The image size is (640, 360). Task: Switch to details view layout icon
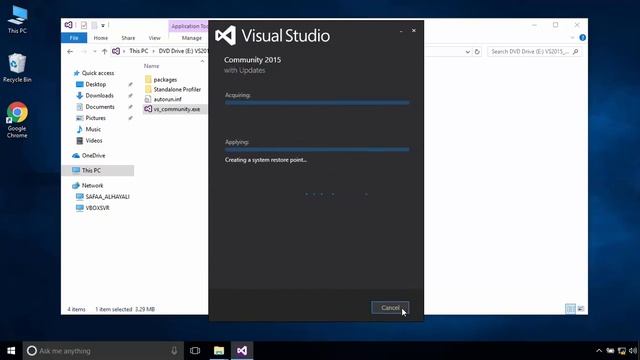point(570,309)
